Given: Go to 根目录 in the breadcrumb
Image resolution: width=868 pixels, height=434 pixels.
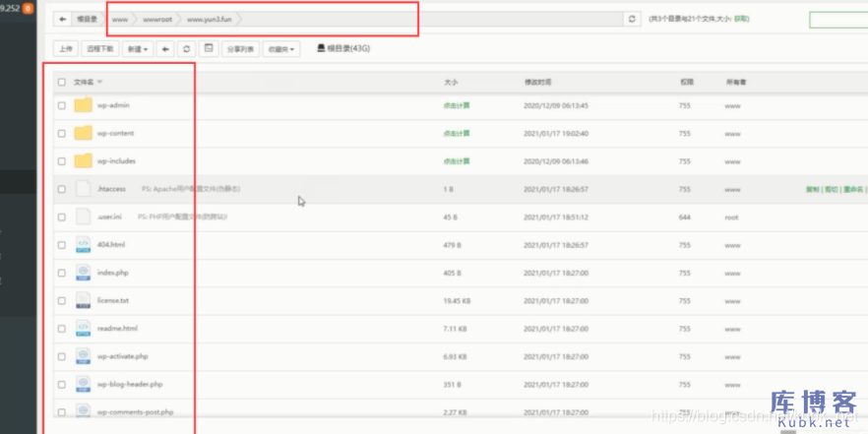Looking at the screenshot, I should point(87,19).
